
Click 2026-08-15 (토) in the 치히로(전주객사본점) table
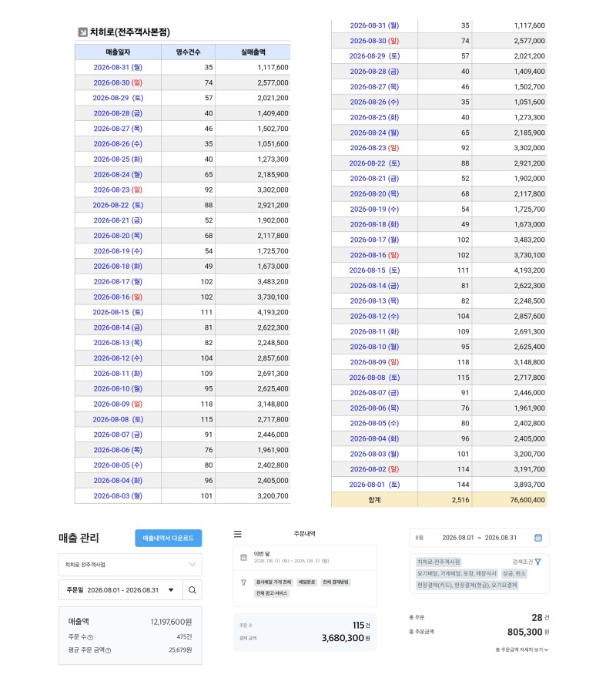pyautogui.click(x=118, y=312)
